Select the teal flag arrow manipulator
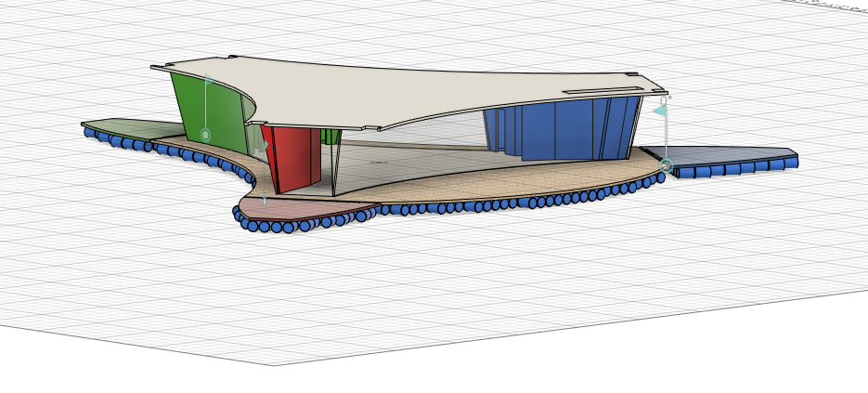The height and width of the screenshot is (393, 868). (x=659, y=111)
